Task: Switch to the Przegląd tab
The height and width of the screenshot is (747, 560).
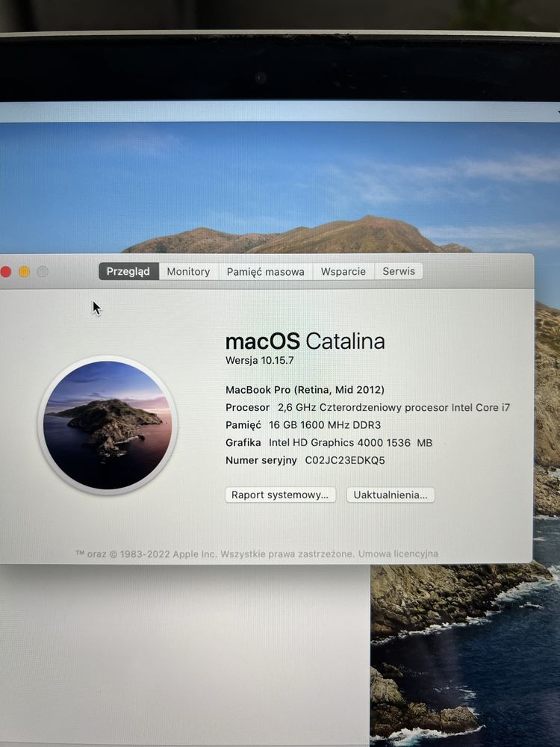Action: coord(128,272)
